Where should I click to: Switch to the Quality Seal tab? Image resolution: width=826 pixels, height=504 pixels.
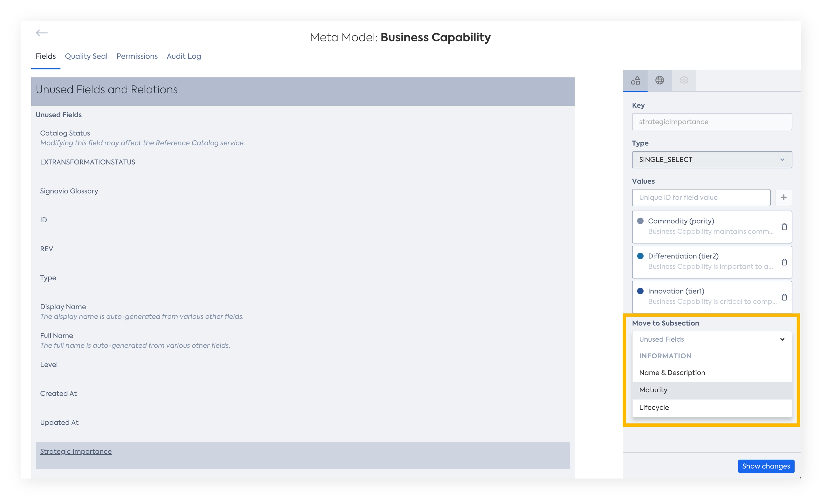coord(86,56)
